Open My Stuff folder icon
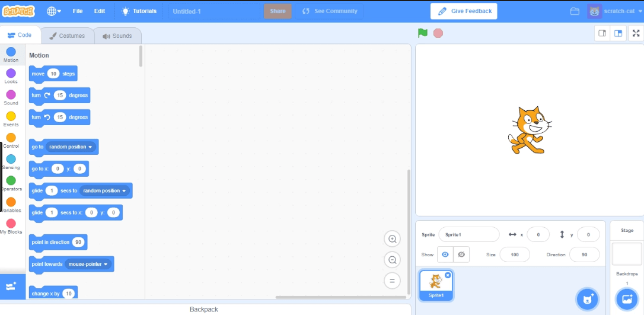Image resolution: width=644 pixels, height=315 pixels. point(575,11)
